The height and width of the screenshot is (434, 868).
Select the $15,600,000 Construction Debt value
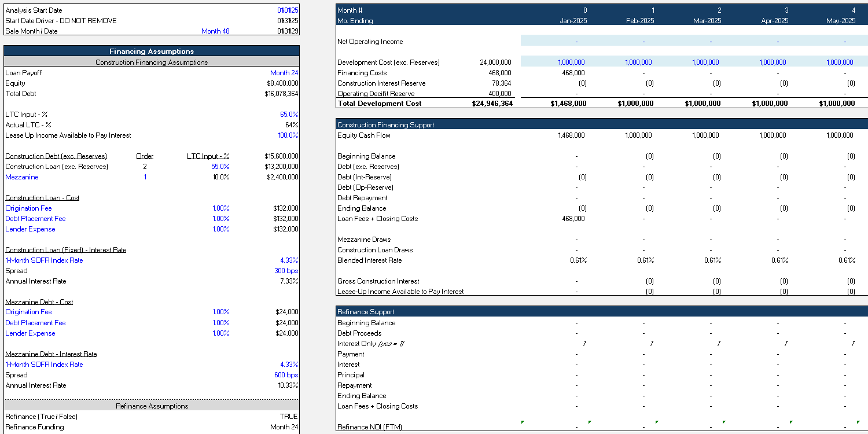pos(281,156)
